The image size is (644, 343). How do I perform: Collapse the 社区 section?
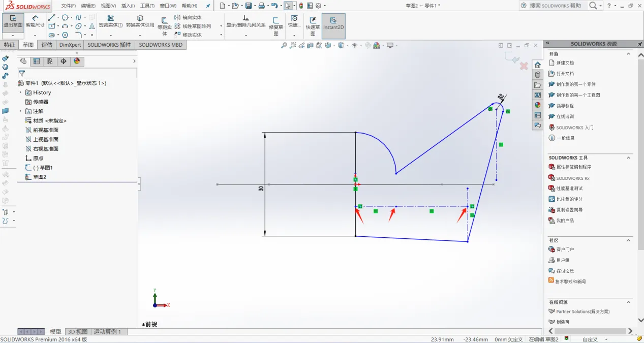click(x=628, y=240)
